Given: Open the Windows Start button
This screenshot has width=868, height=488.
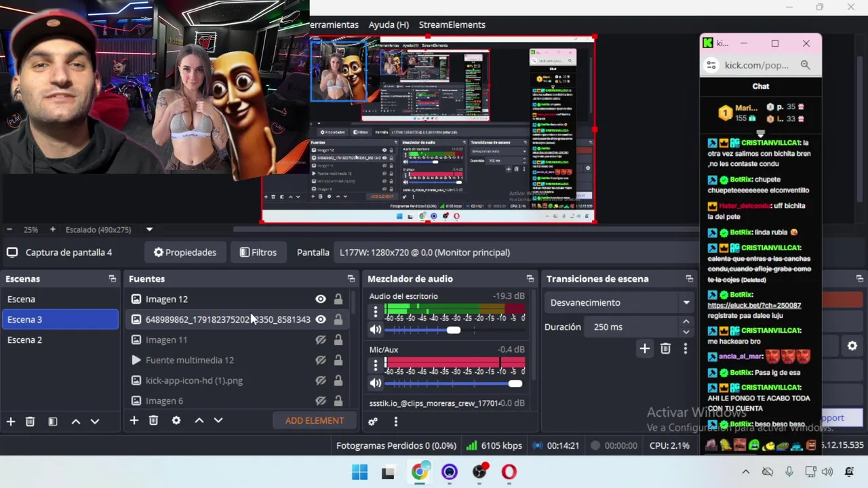Looking at the screenshot, I should pos(359,472).
